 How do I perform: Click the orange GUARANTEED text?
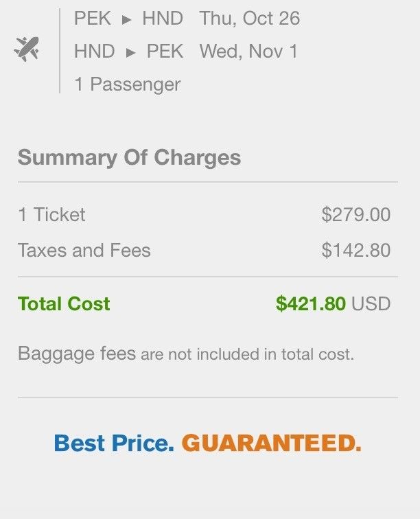(271, 443)
